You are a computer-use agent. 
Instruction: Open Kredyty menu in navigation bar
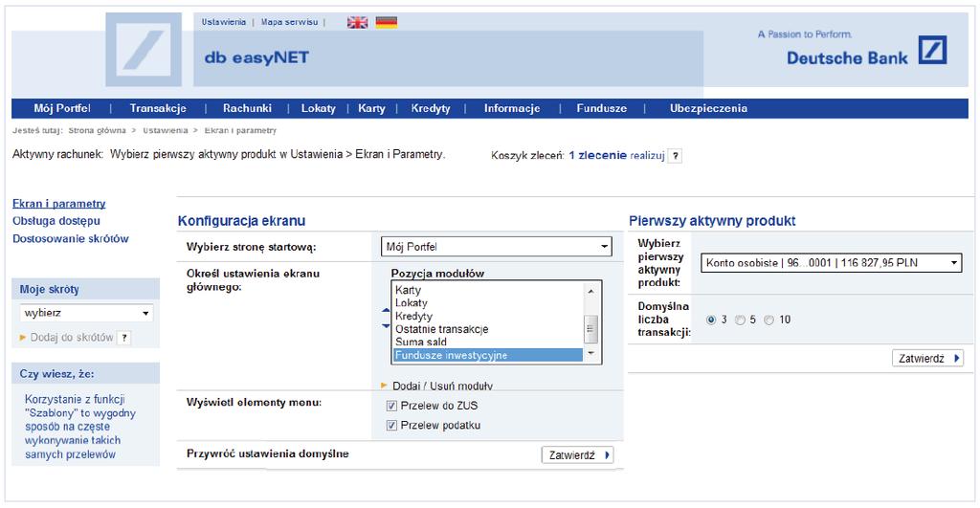431,108
